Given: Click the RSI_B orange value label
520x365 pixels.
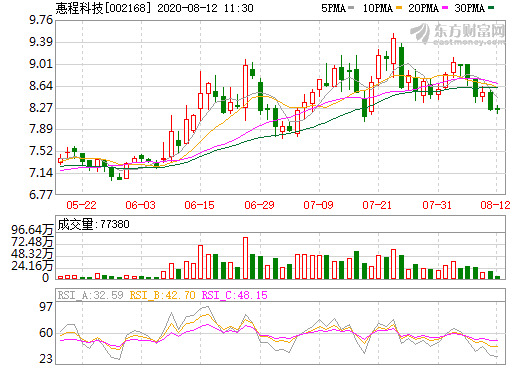Looking at the screenshot, I should pyautogui.click(x=162, y=295).
